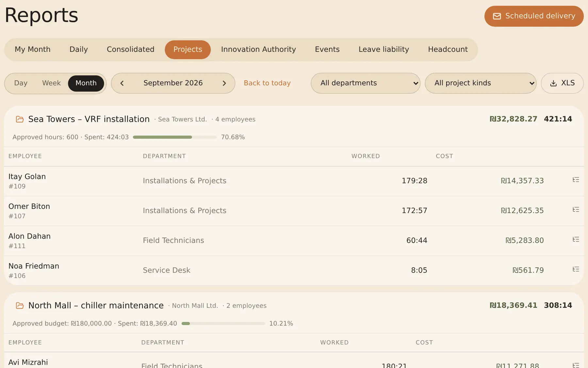Open the All project kinds dropdown
The width and height of the screenshot is (588, 368).
[x=481, y=83]
